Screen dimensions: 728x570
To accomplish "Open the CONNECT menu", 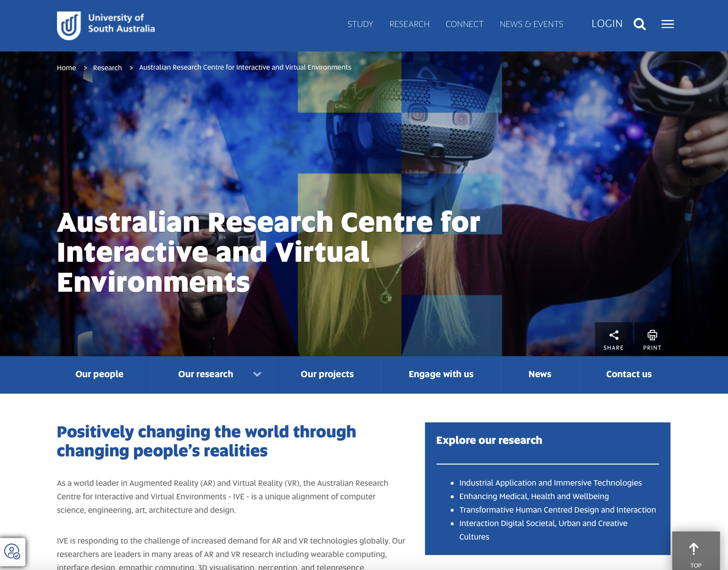I will [x=464, y=24].
